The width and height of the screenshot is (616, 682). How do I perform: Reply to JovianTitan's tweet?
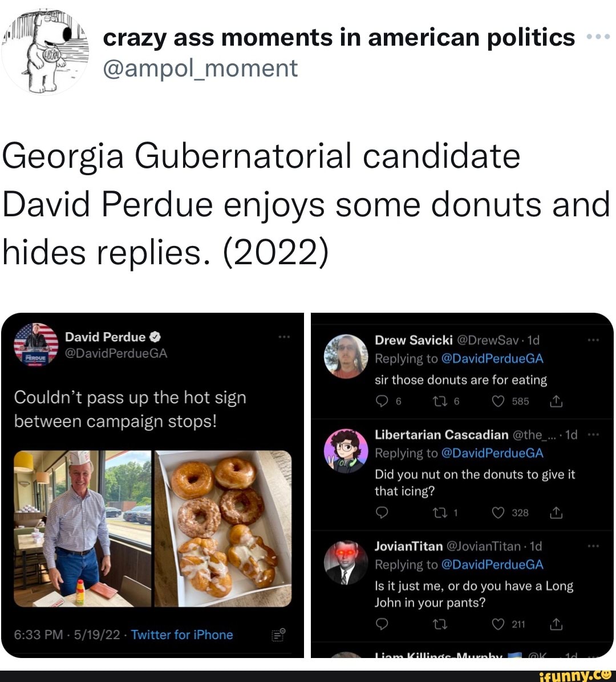(x=383, y=624)
